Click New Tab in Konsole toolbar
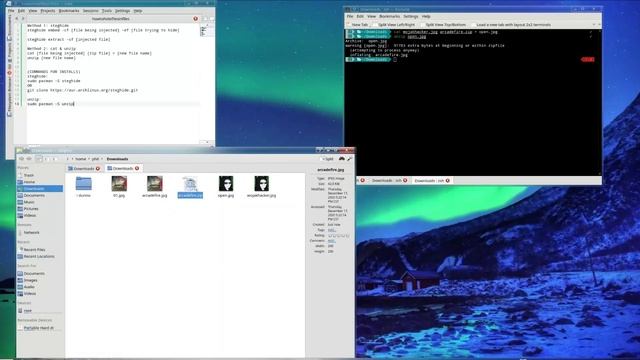The width and height of the screenshot is (640, 360). pyautogui.click(x=358, y=24)
